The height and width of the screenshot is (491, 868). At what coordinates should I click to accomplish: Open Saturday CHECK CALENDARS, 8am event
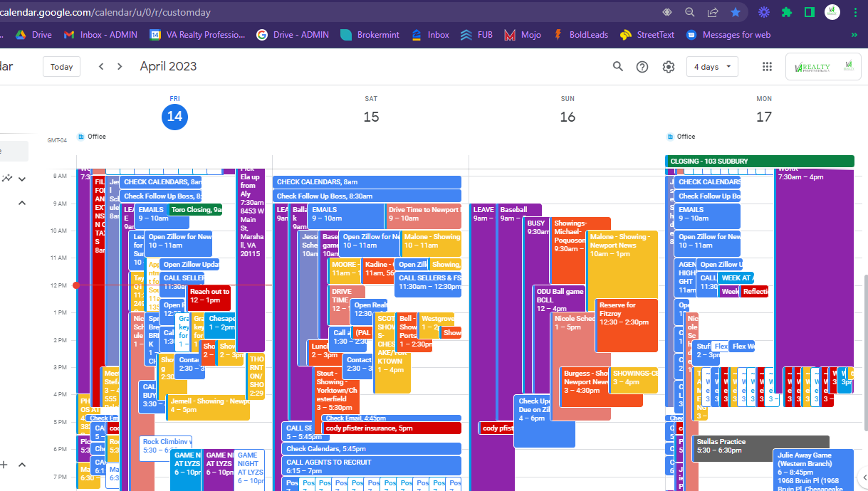(x=367, y=182)
